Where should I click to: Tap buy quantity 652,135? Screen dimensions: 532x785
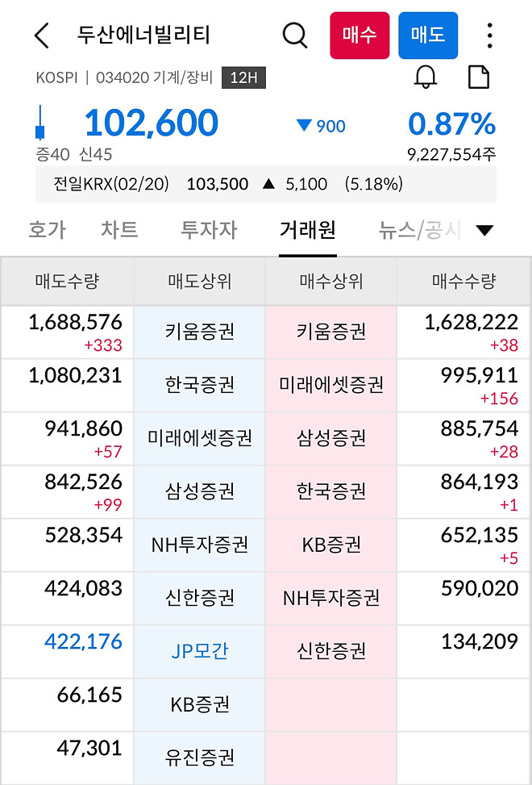[479, 535]
